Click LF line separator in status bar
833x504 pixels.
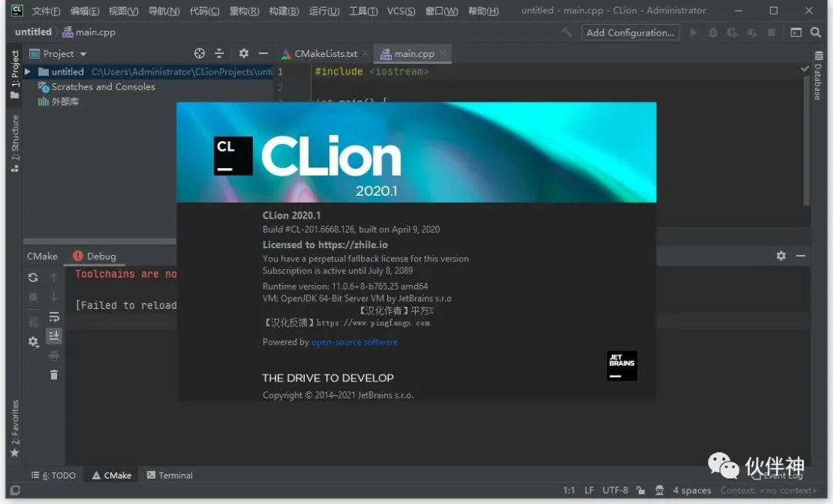point(589,490)
